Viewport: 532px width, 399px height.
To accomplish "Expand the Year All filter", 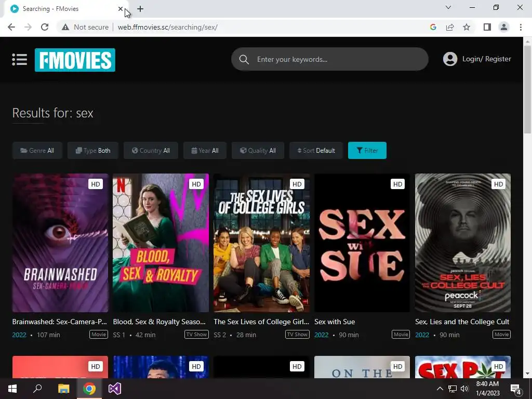I will point(205,150).
